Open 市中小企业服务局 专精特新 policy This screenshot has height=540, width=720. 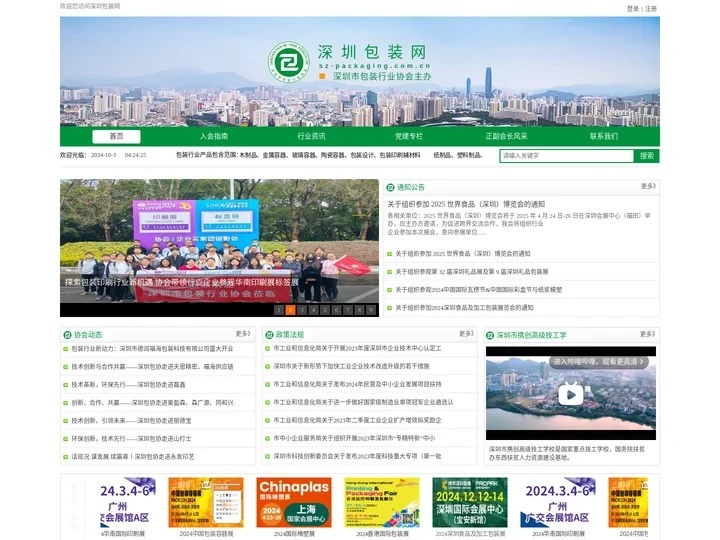coord(354,438)
